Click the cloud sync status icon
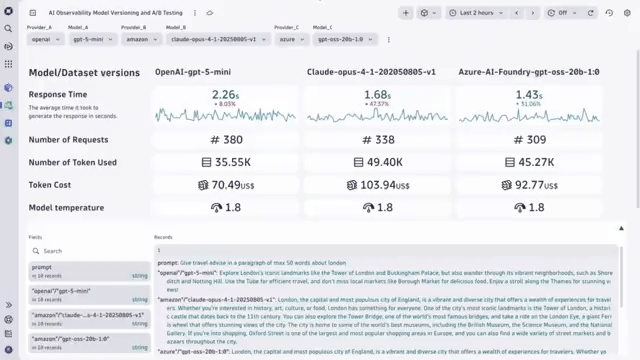Image resolution: width=640 pixels, height=360 pixels. (x=210, y=13)
